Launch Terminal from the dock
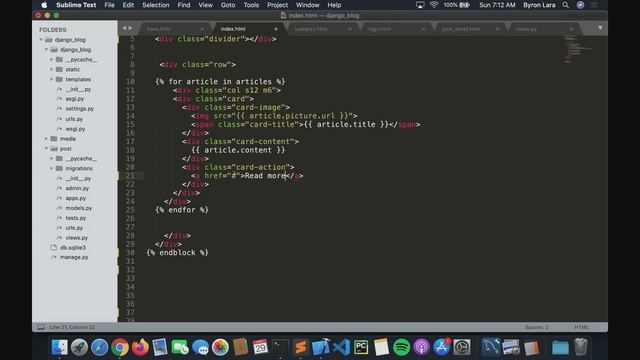 tap(280, 347)
